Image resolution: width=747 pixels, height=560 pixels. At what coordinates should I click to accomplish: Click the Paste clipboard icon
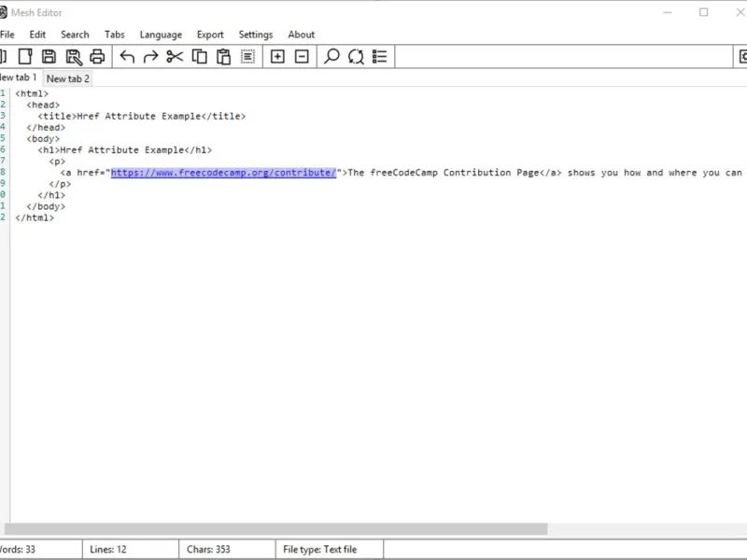pos(223,57)
